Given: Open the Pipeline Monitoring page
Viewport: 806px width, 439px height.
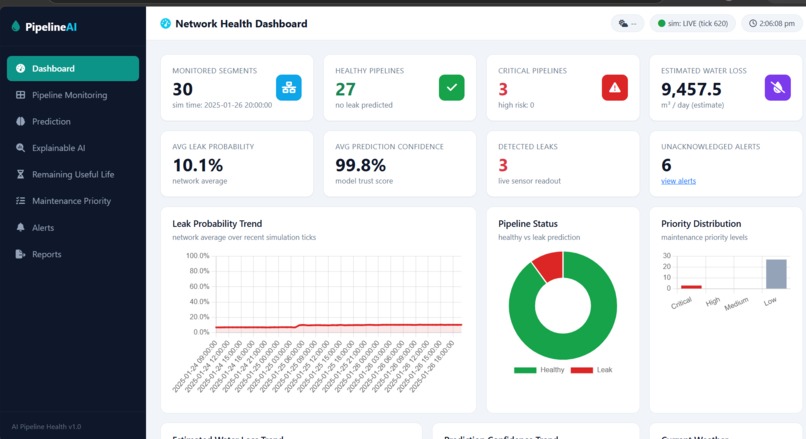Looking at the screenshot, I should pyautogui.click(x=73, y=95).
